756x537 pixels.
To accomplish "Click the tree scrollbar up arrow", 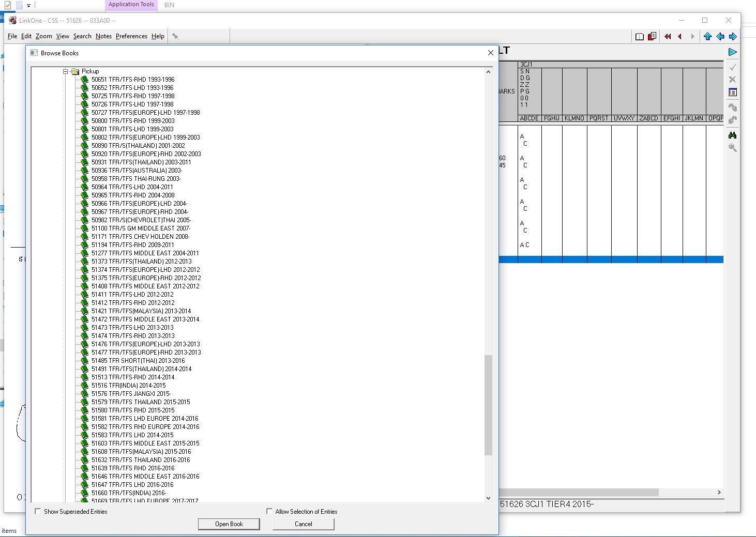I will (489, 72).
